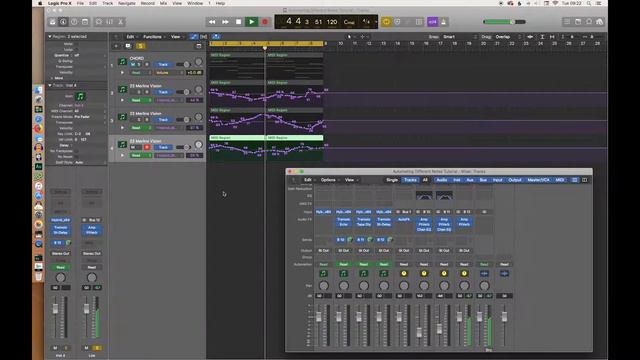The image size is (640, 360).
Task: Switch Mixer to Single view
Action: pyautogui.click(x=392, y=180)
